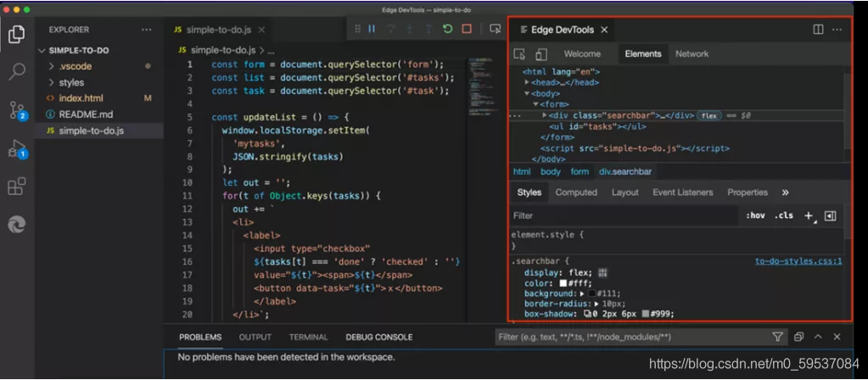Viewport: 868px width, 380px height.
Task: Maximize the bottom panel with the chevron up icon
Action: tap(818, 337)
